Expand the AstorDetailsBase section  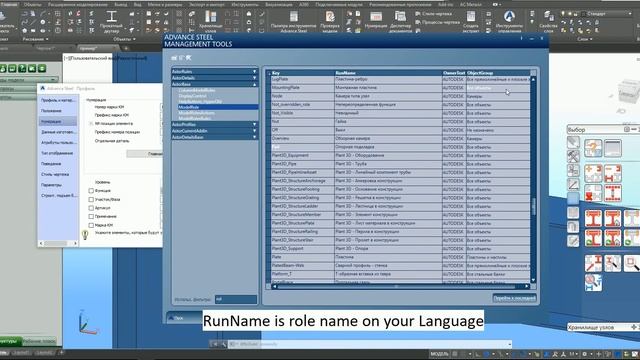[x=215, y=137]
